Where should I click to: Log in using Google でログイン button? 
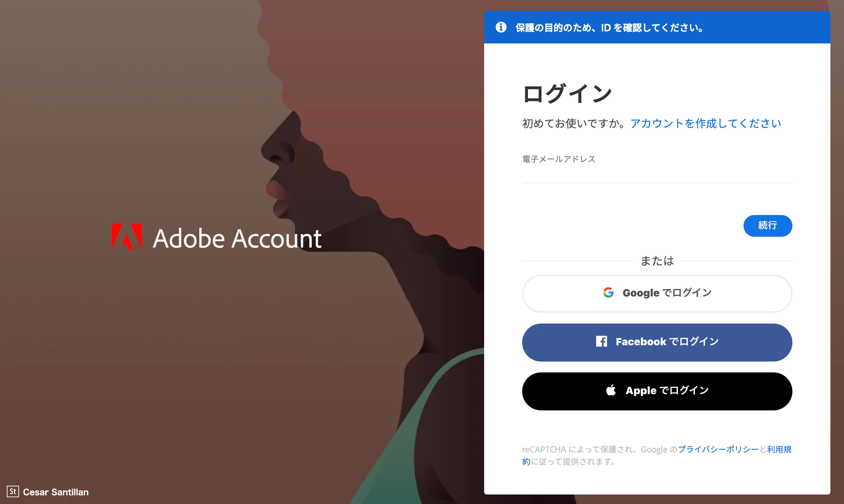click(x=657, y=293)
